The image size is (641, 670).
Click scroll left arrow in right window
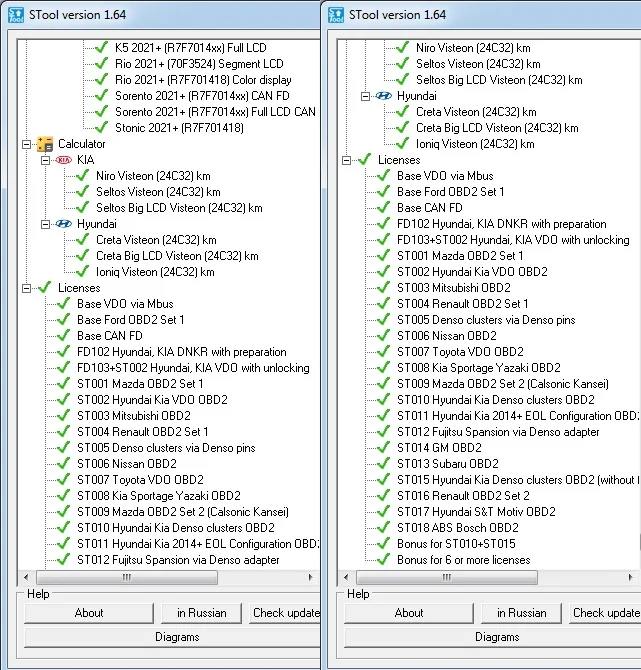[x=346, y=577]
